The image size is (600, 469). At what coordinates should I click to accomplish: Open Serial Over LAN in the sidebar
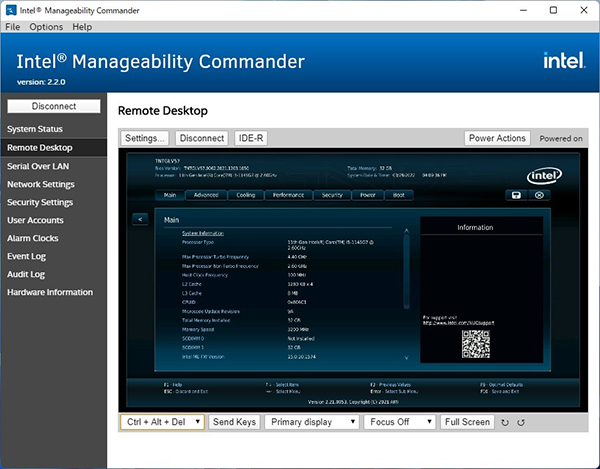click(54, 166)
